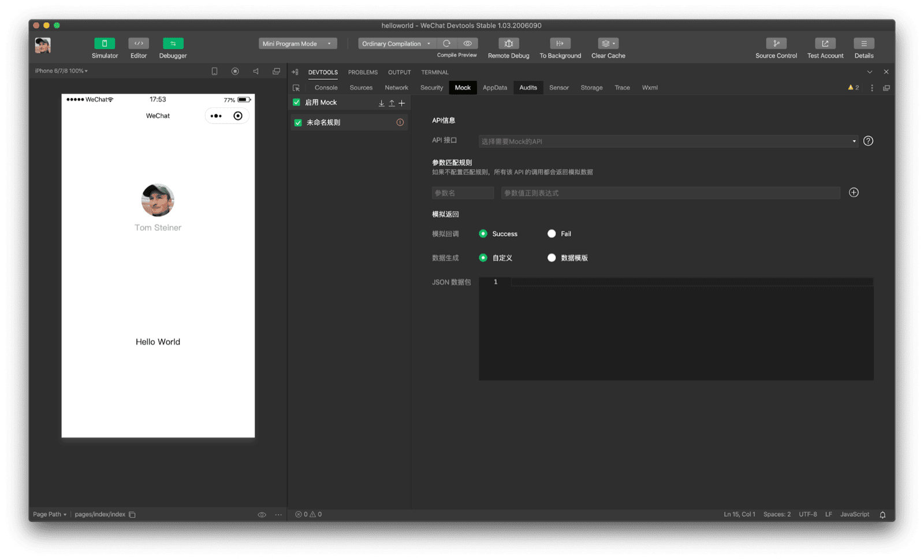Switch to the AppData tab

pyautogui.click(x=494, y=87)
